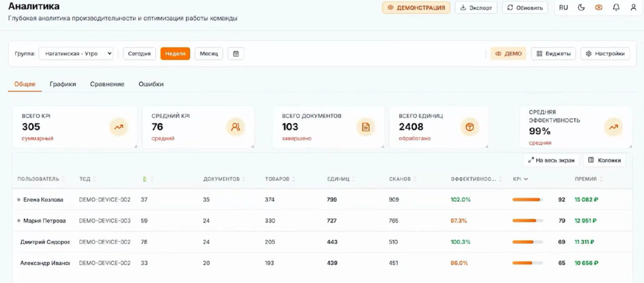Click KPI progress bar for Александр Иванов
The height and width of the screenshot is (283, 644).
click(528, 263)
